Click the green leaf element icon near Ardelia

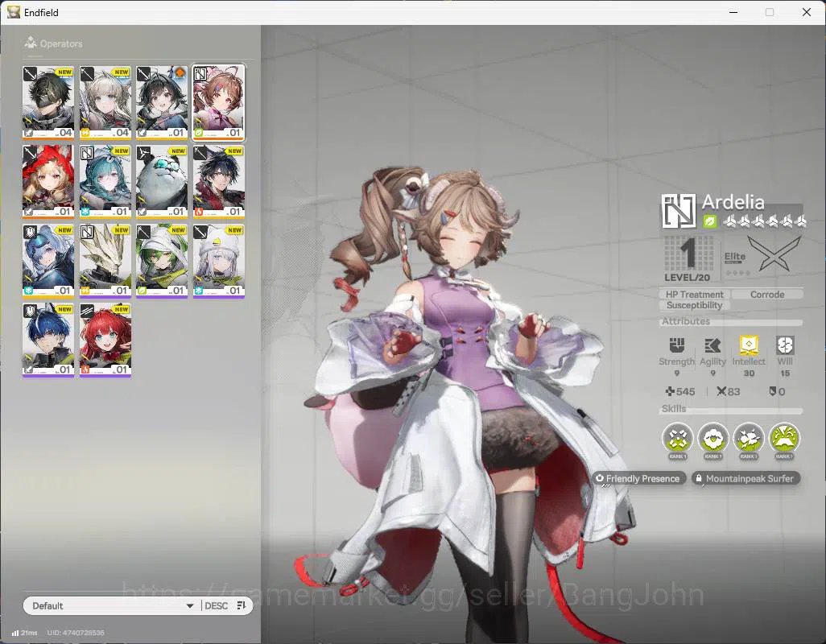pos(709,221)
